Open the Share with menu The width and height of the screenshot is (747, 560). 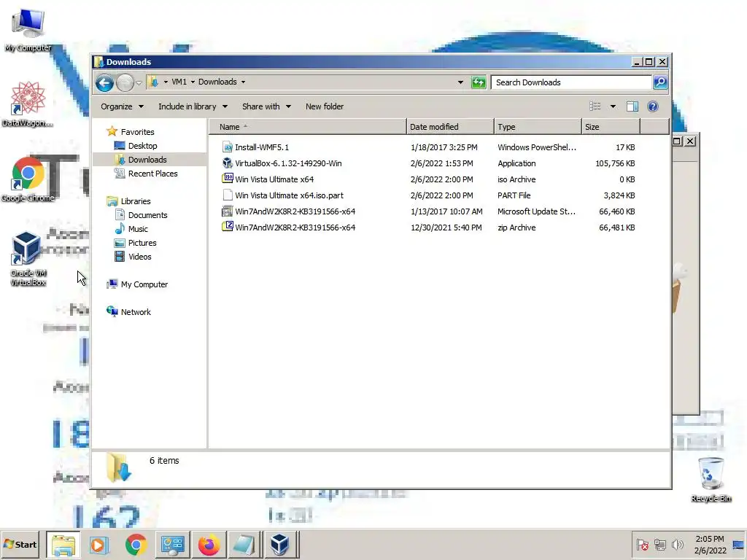point(266,106)
